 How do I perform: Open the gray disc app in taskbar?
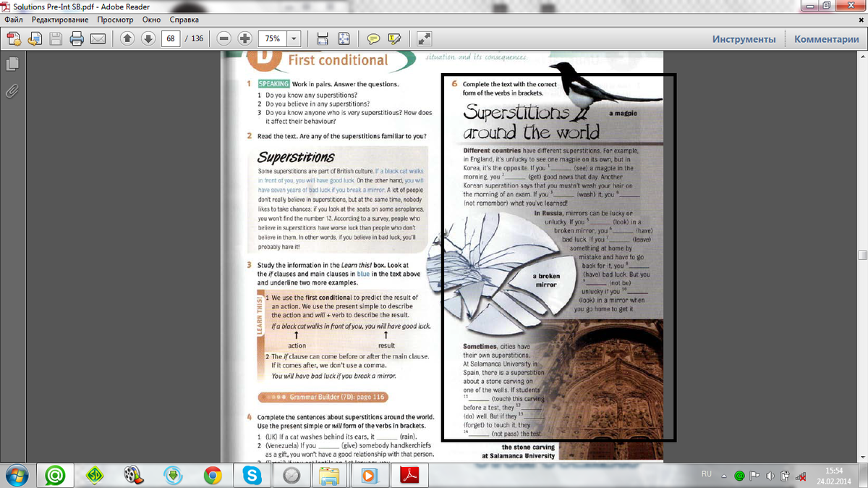pyautogui.click(x=292, y=476)
